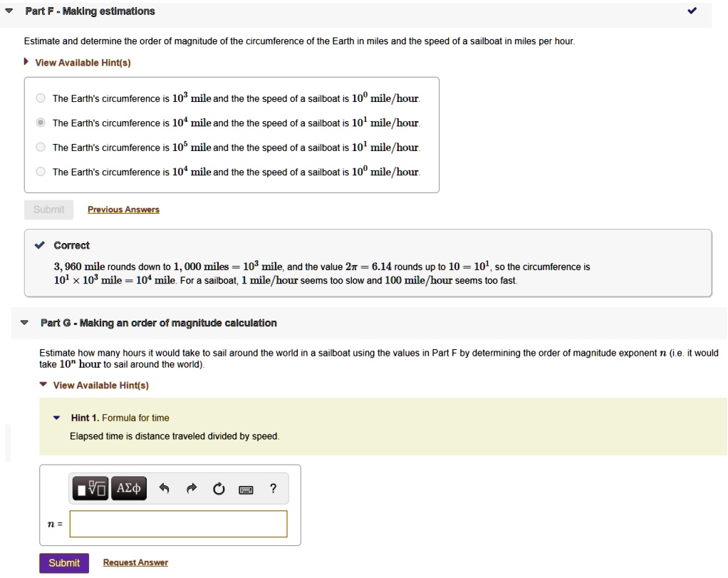Choose the 10⁴ mile and 10¹ mile/hour option
The width and height of the screenshot is (728, 578).
pyautogui.click(x=41, y=123)
